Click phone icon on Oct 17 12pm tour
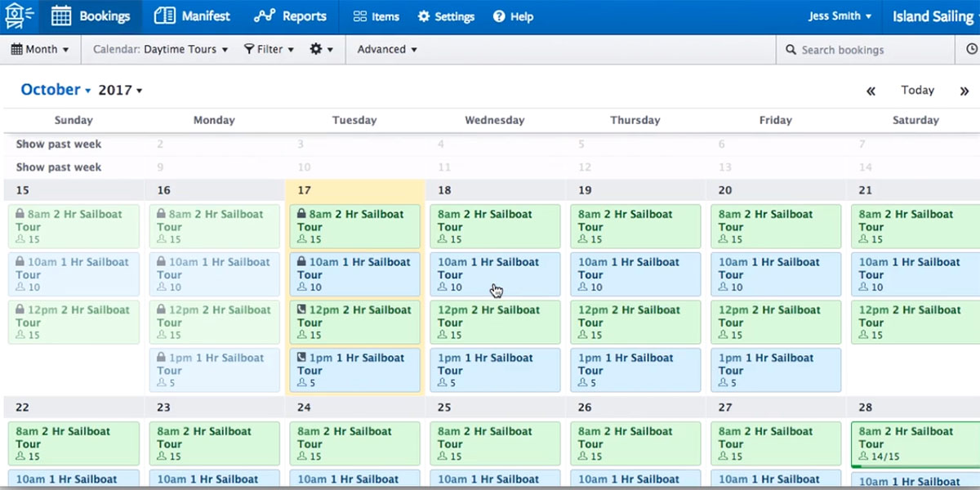Viewport: 980px width, 490px height. (301, 310)
